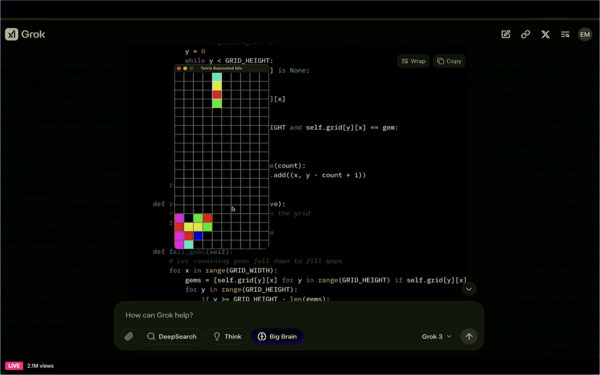The image size is (600, 375).
Task: Focus the 'How can Grok help?' input field
Action: coord(298,315)
